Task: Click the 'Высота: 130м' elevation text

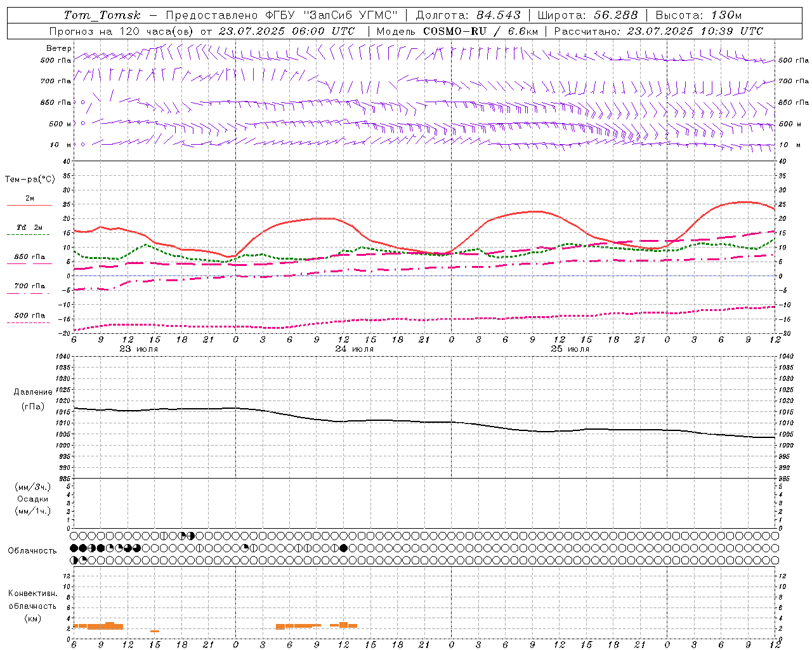Action: 698,15
